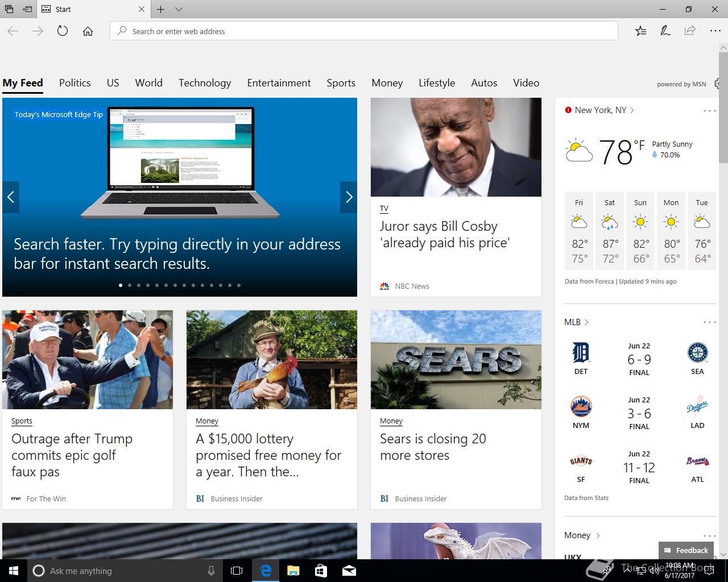Click the search or enter web address box
The width and height of the screenshot is (728, 582).
coord(364,31)
